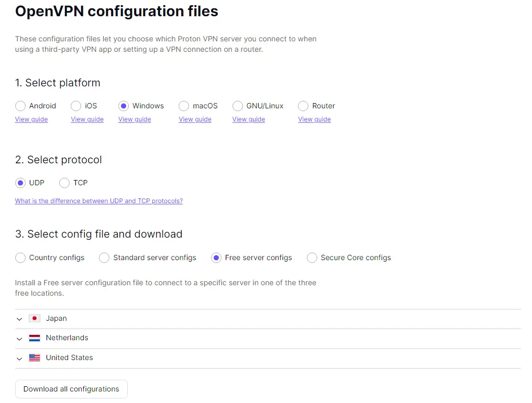Switch protocol to TCP

point(64,183)
